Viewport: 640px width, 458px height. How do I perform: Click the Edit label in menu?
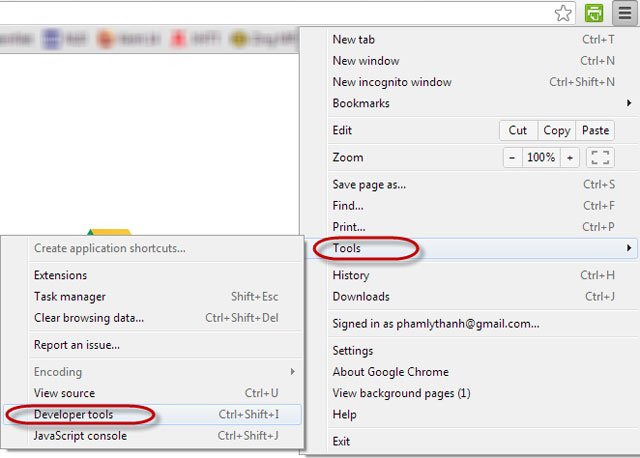(342, 130)
